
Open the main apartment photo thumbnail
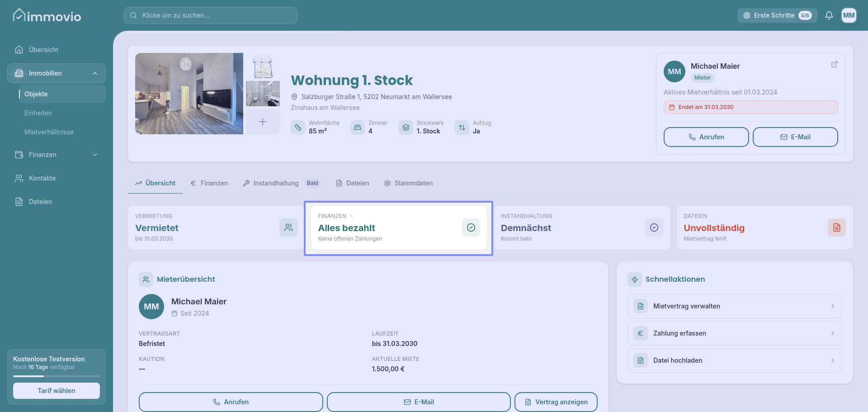pyautogui.click(x=189, y=94)
